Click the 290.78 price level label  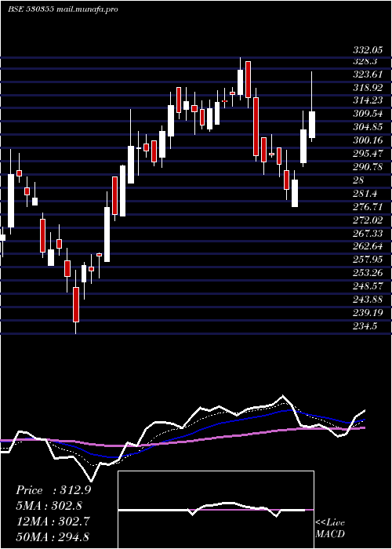point(368,167)
